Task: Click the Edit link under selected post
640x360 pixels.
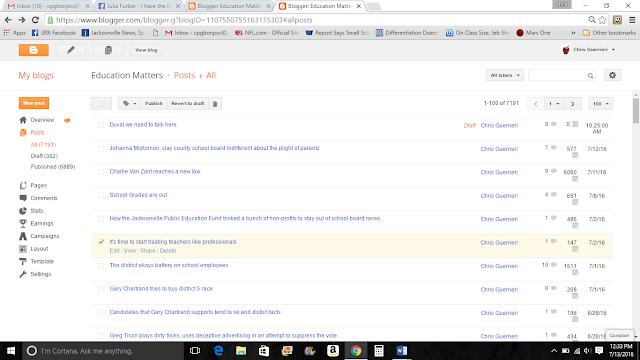Action: coord(114,251)
